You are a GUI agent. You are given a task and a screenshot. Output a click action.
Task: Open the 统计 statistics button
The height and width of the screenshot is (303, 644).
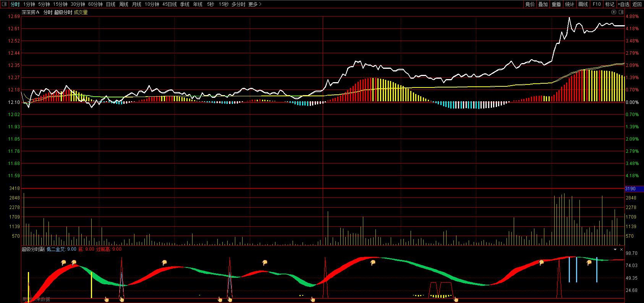pyautogui.click(x=570, y=4)
